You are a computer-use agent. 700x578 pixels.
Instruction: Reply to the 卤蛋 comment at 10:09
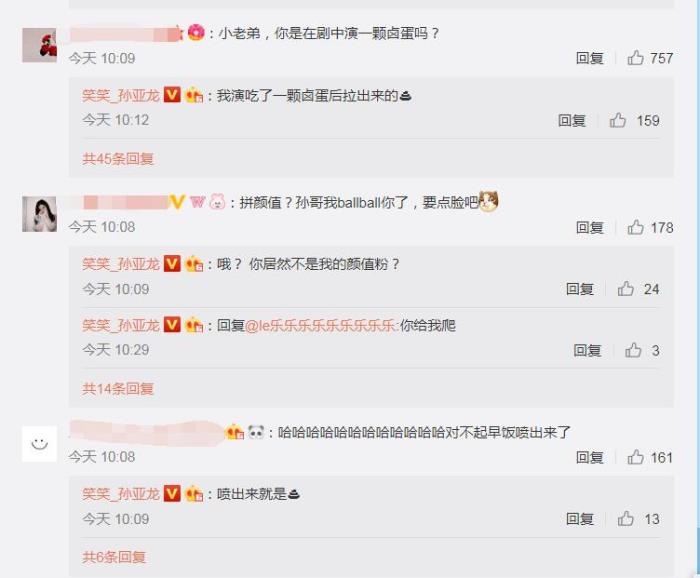(589, 58)
